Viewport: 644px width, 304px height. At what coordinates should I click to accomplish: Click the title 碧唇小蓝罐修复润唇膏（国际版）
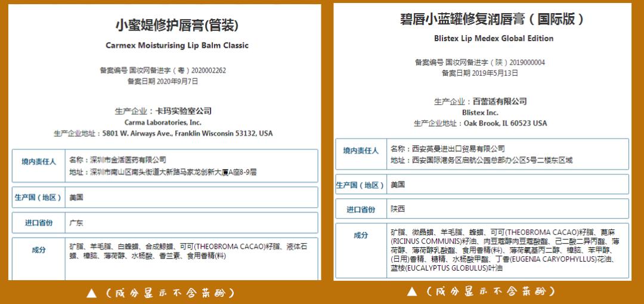tap(493, 19)
